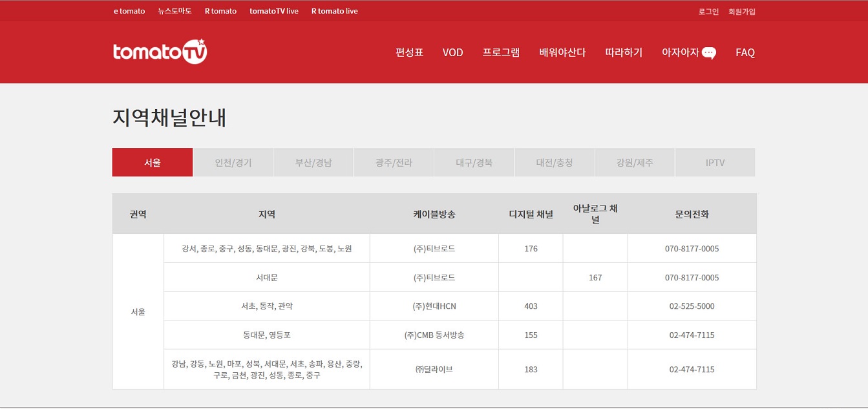Open the 편성표 menu
The height and width of the screenshot is (409, 868).
pyautogui.click(x=409, y=52)
